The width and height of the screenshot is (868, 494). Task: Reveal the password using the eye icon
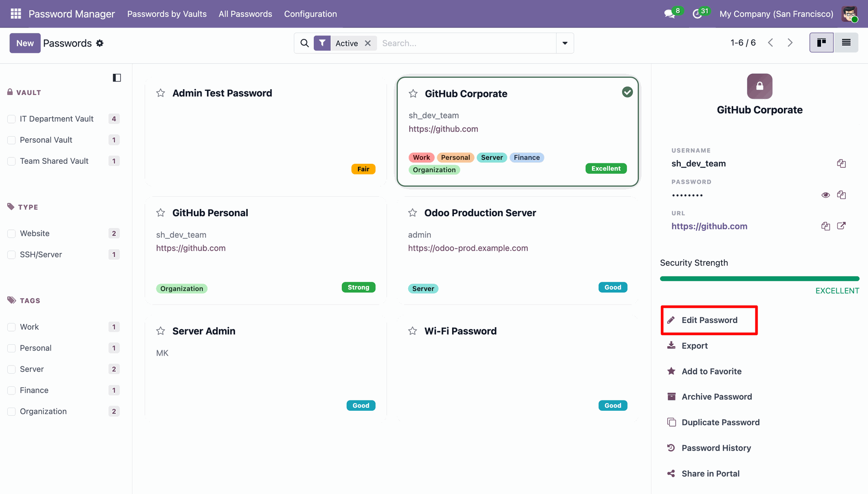pos(826,195)
